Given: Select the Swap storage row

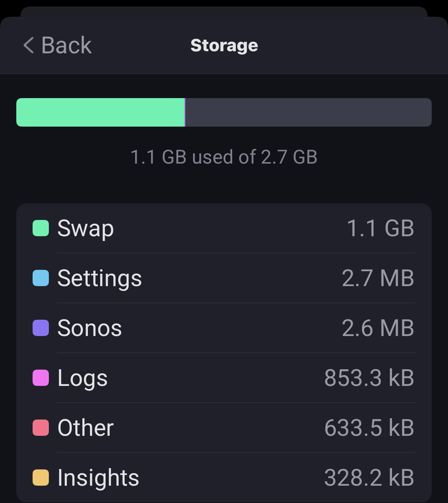Looking at the screenshot, I should click(224, 228).
